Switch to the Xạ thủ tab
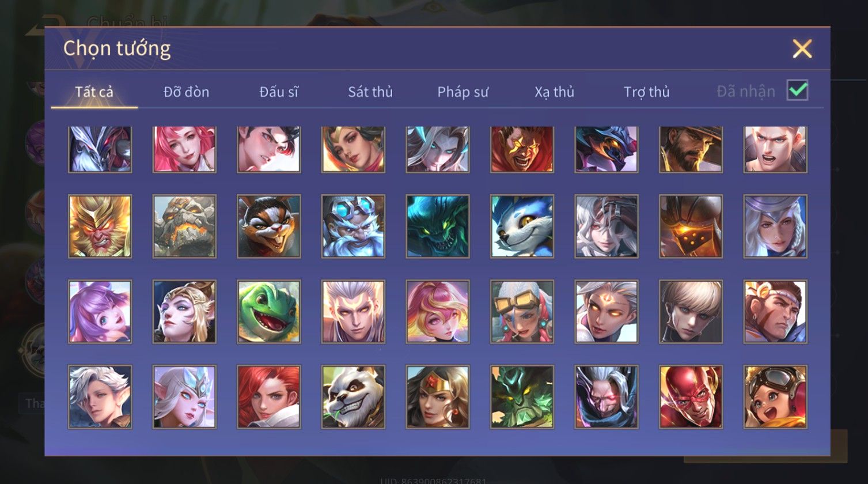Viewport: 868px width, 484px height. 554,92
